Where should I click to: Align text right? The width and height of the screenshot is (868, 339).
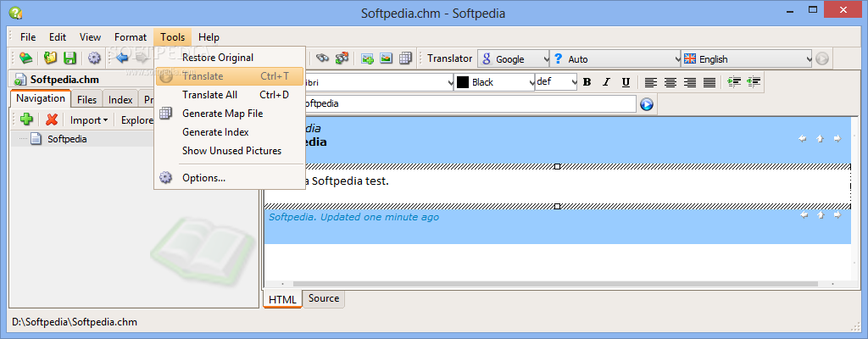coord(690,82)
